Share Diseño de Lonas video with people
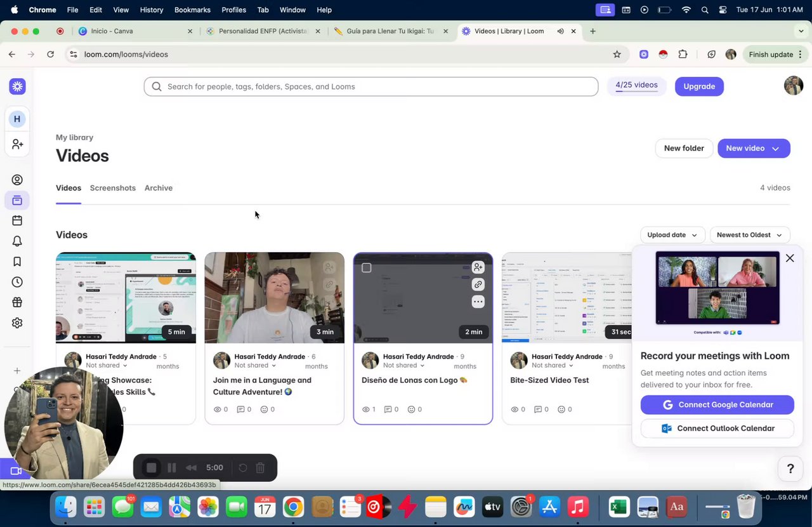The height and width of the screenshot is (527, 812). pos(478,267)
